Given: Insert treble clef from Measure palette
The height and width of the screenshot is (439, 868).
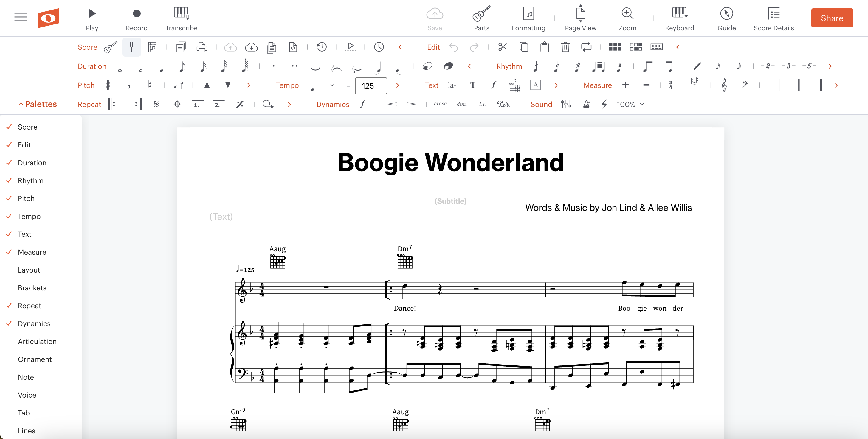Looking at the screenshot, I should pyautogui.click(x=724, y=85).
